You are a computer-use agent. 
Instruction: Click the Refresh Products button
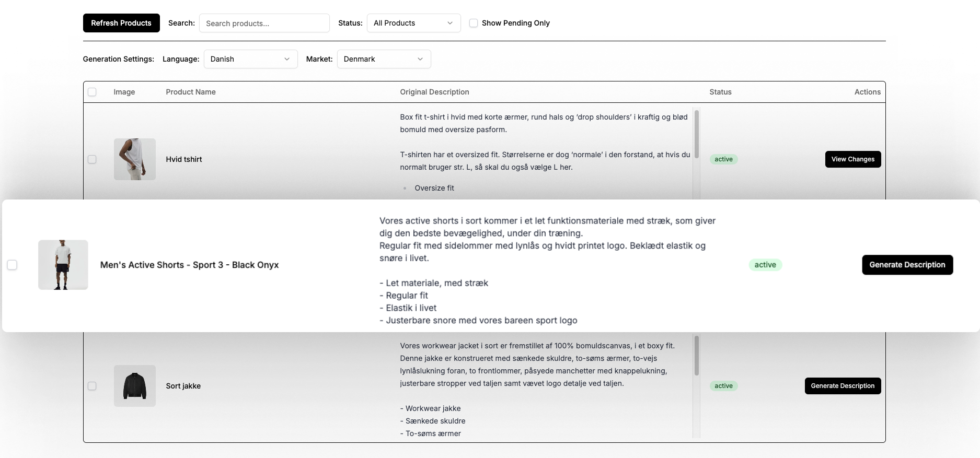pos(121,23)
